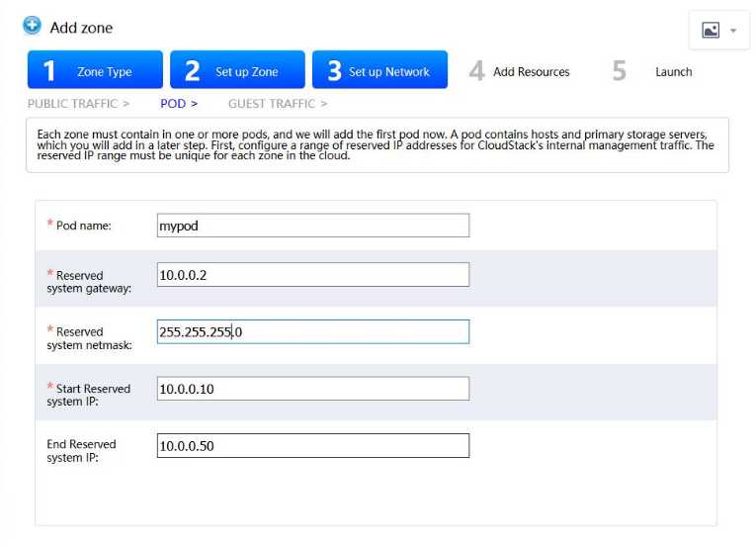Open PUBLIC TRAFFIC sub-step
This screenshot has width=756, height=546.
coord(78,104)
